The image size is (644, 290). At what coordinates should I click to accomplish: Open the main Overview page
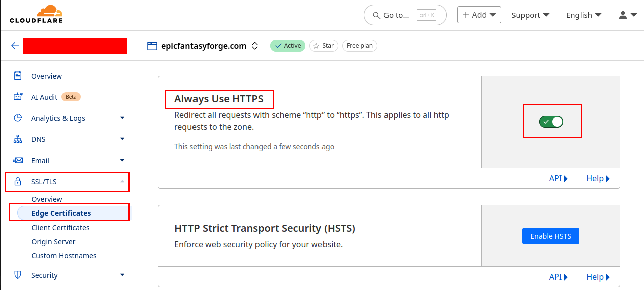[x=46, y=76]
